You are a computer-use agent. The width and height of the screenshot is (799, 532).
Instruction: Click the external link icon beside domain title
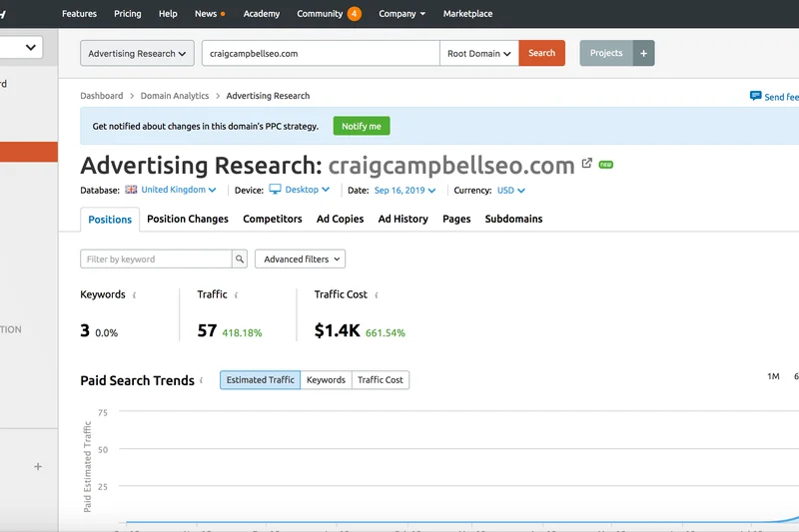pyautogui.click(x=587, y=163)
